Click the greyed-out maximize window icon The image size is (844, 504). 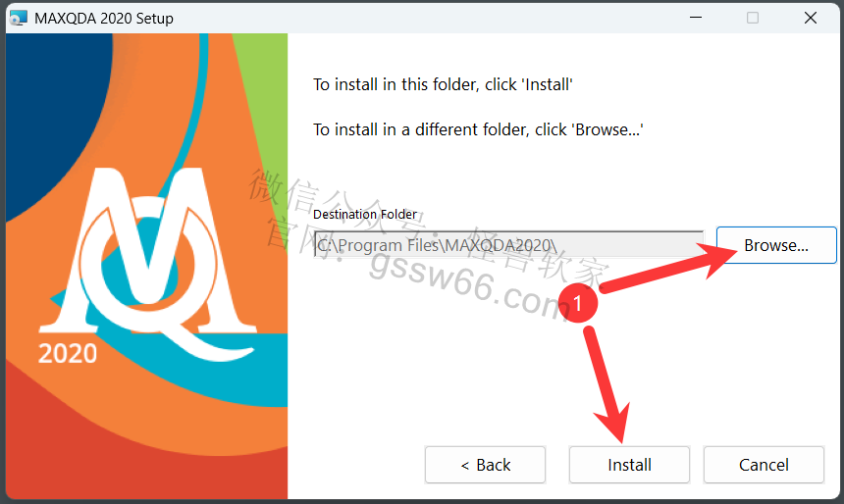(x=753, y=18)
